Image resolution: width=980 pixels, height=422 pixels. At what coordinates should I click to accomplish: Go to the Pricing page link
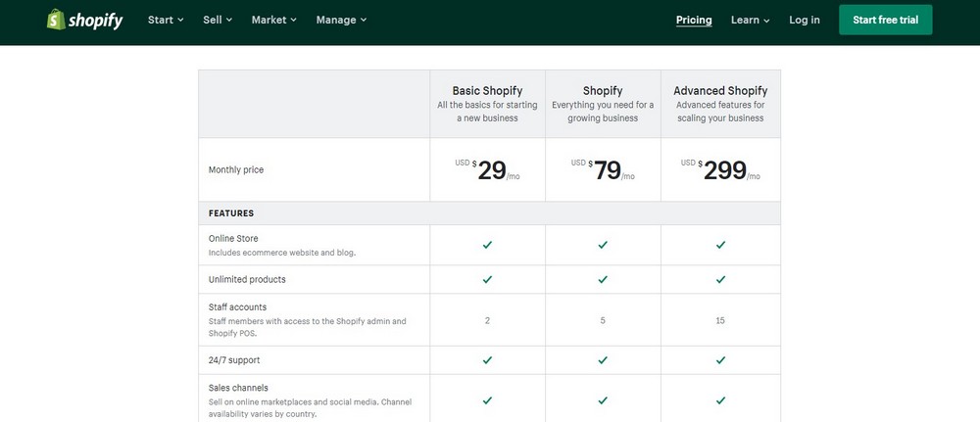(694, 20)
